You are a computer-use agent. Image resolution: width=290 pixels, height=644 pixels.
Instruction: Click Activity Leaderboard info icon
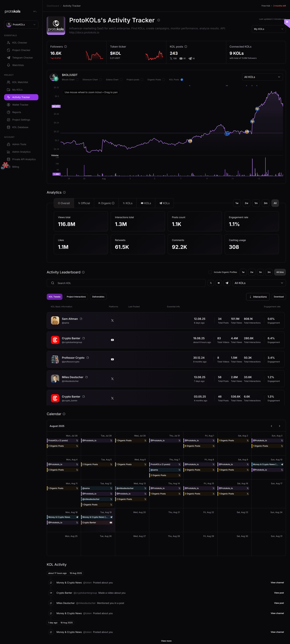[x=83, y=272]
